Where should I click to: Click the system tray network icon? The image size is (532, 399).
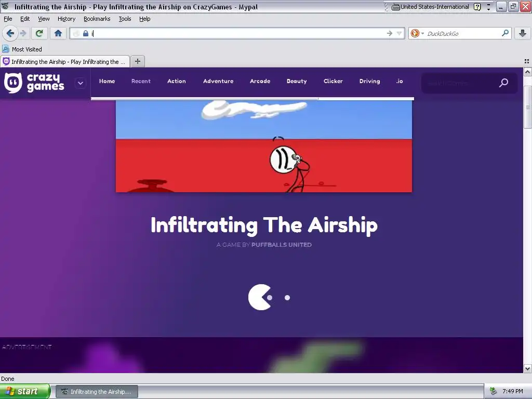point(494,391)
